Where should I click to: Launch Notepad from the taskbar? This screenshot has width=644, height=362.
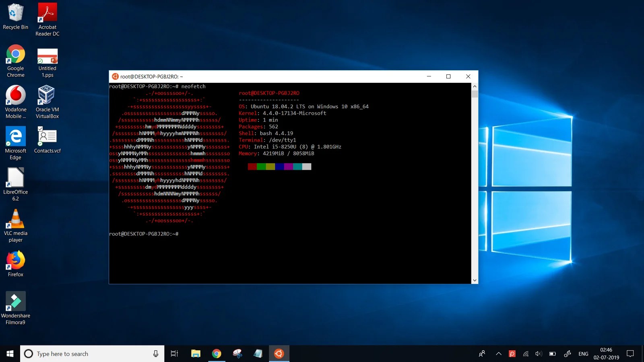point(258,354)
